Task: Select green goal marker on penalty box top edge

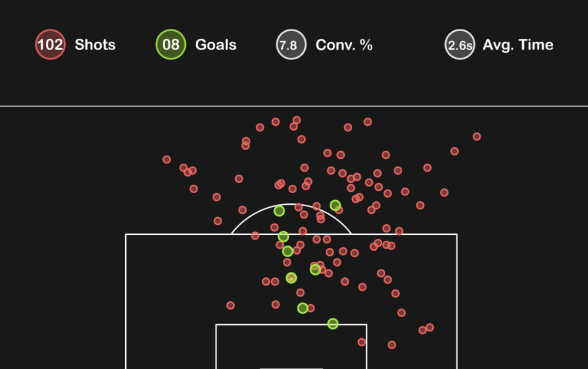Action: point(283,237)
